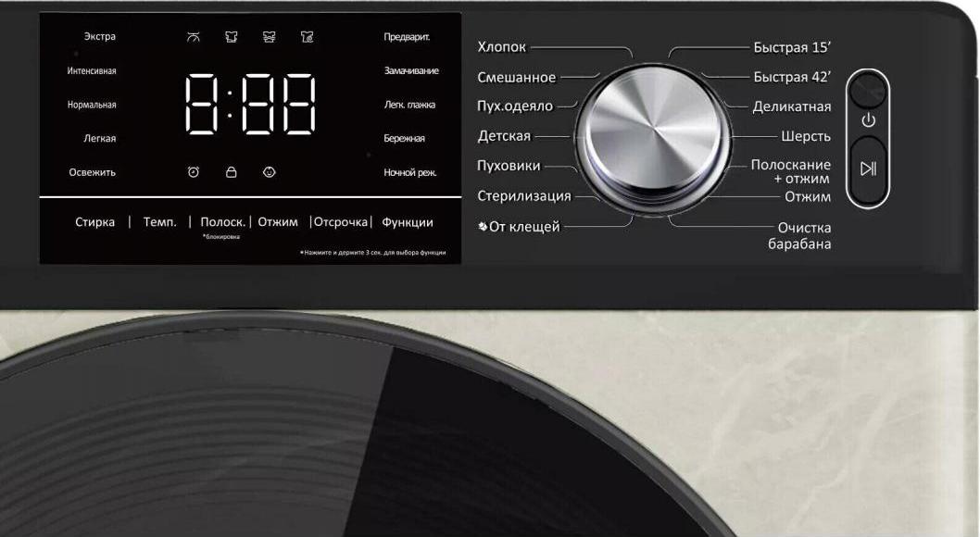Choose the Смешанное program label

(516, 77)
